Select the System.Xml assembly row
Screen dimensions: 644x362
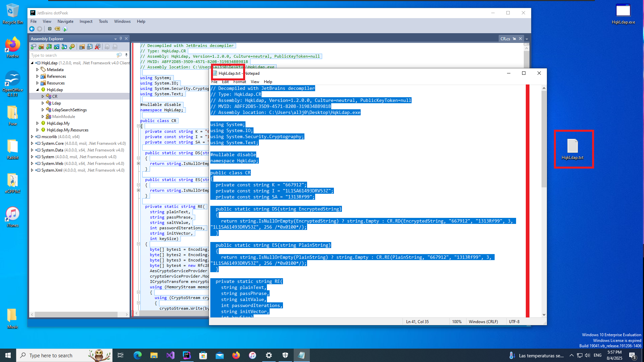coord(80,170)
